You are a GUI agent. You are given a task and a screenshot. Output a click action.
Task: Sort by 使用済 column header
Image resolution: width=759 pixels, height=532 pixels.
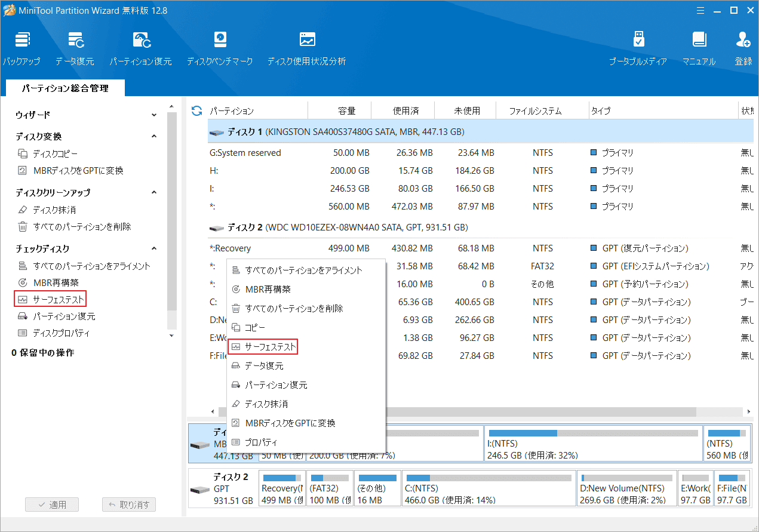tap(403, 110)
